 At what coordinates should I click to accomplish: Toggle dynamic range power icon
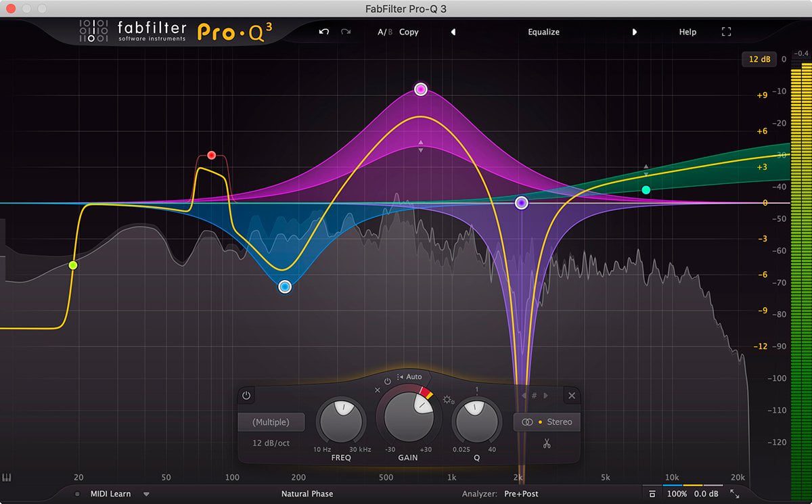tap(388, 381)
